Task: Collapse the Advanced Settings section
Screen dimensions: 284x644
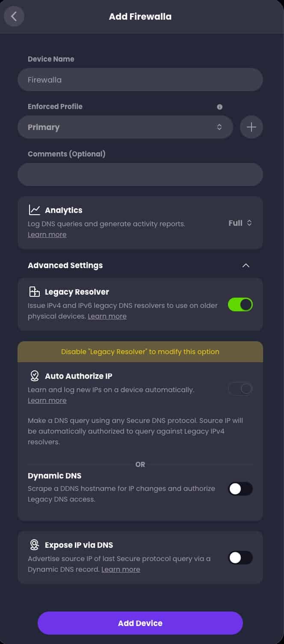Action: click(x=246, y=266)
